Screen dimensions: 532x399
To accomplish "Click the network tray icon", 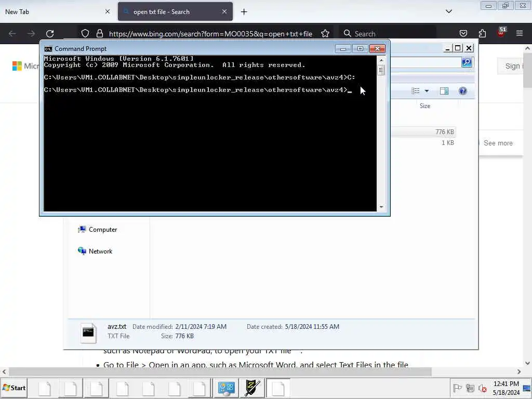I will [470, 388].
